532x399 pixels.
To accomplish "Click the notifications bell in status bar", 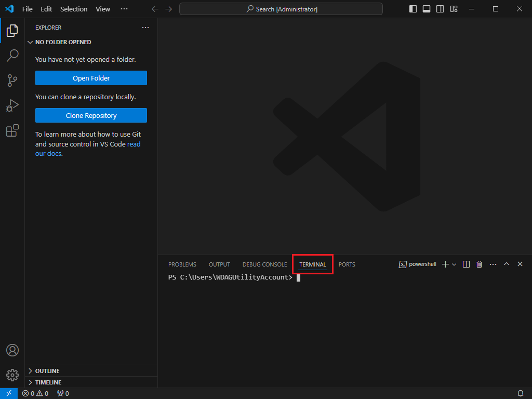I will pyautogui.click(x=520, y=393).
